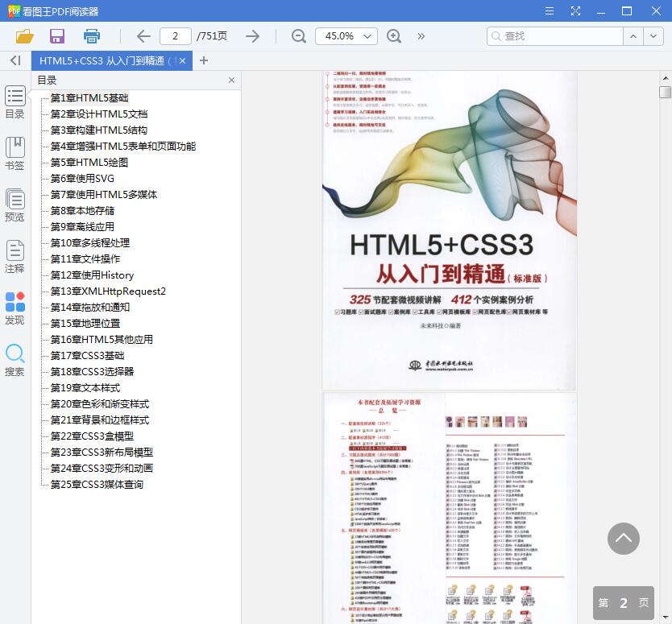Select outline entry 第12章使用History
Image resolution: width=672 pixels, height=624 pixels.
click(x=92, y=275)
